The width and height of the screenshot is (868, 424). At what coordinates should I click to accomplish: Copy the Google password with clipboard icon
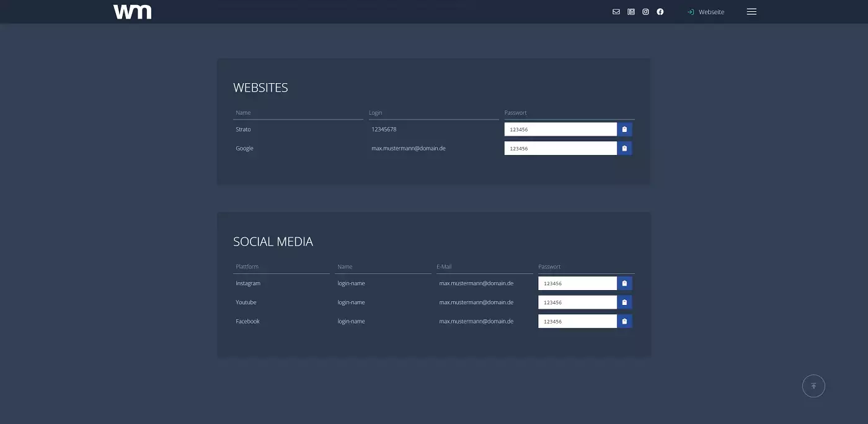(x=624, y=149)
